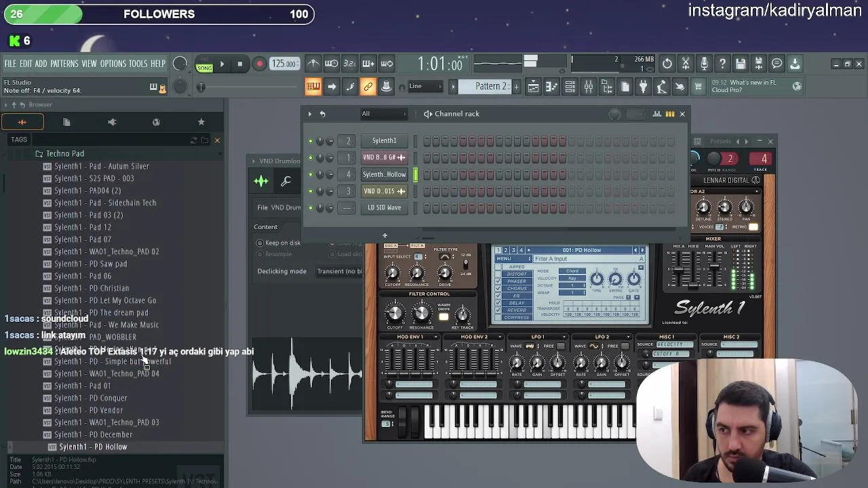Toggle graph editor icon in Channel rack
Screen dimensions: 868x488
tap(656, 114)
